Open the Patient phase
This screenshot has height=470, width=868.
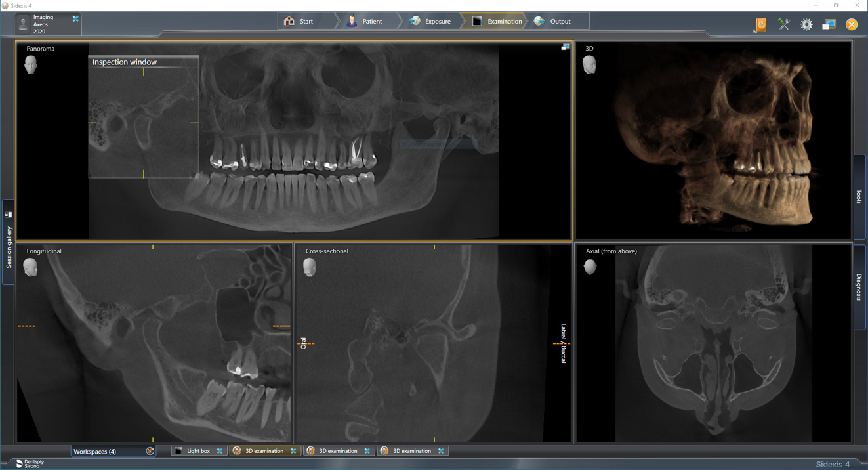click(364, 21)
